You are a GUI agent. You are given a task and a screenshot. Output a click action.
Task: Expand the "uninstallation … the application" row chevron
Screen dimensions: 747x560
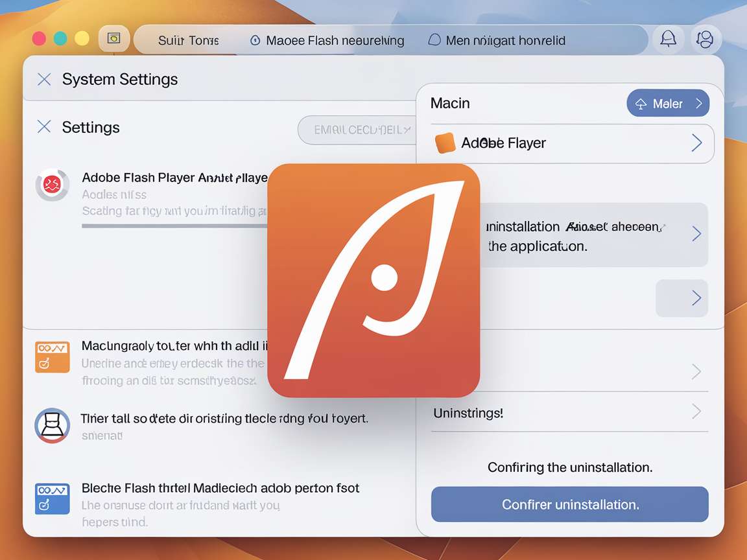pyautogui.click(x=696, y=233)
